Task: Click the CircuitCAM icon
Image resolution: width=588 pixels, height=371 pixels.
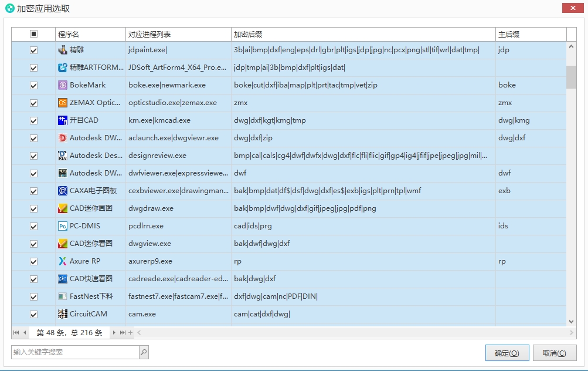Action: 63,314
